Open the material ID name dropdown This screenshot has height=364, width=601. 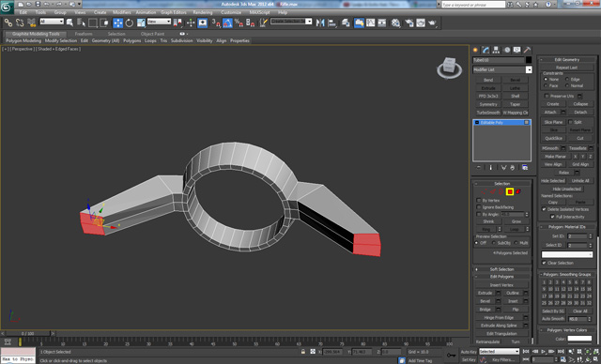click(x=567, y=254)
